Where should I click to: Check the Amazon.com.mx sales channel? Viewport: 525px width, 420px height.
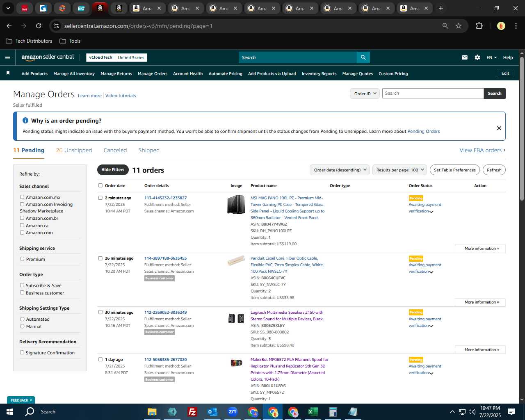pos(22,197)
